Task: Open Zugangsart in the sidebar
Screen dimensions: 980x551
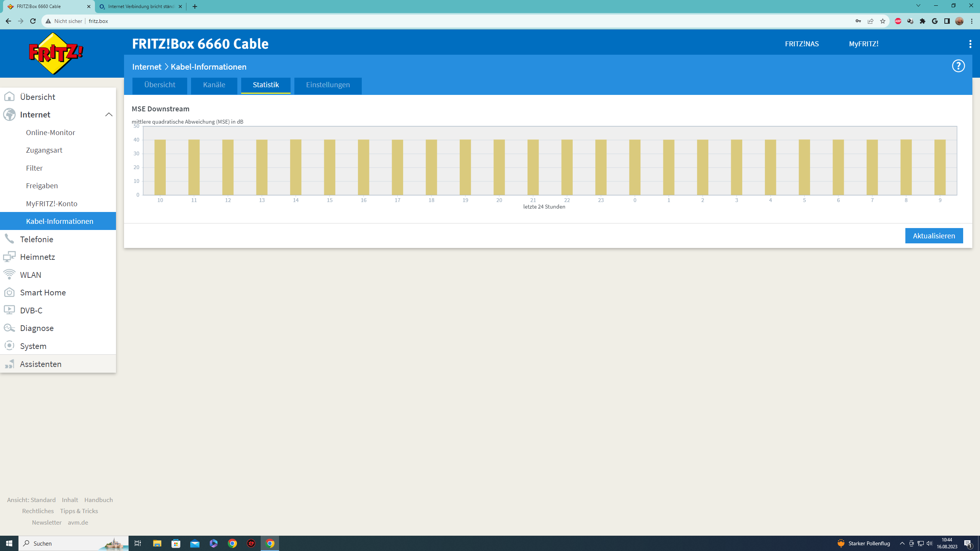Action: pyautogui.click(x=44, y=150)
